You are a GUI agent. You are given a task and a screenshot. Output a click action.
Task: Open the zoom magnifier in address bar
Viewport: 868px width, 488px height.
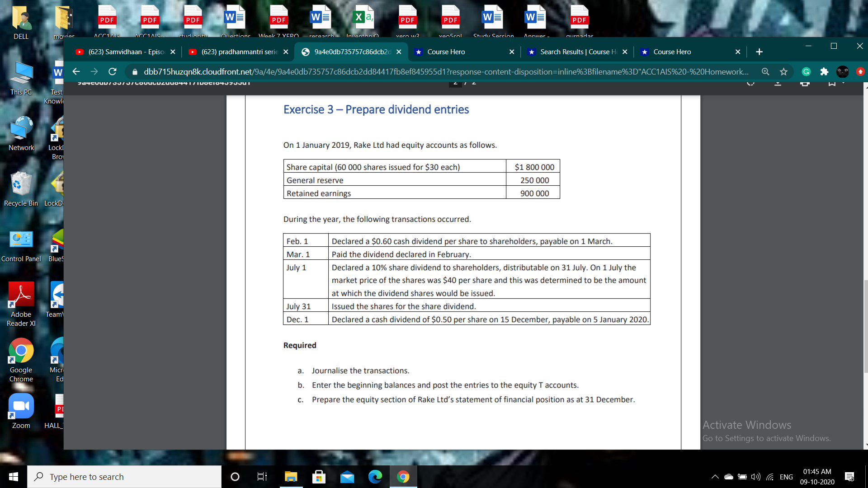[765, 71]
